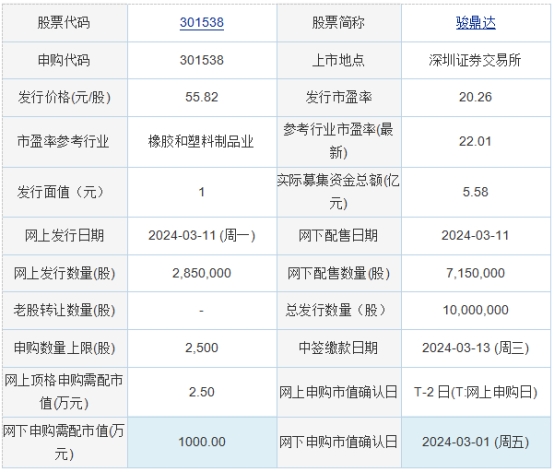Select the raised funds total 5.58

pos(476,192)
